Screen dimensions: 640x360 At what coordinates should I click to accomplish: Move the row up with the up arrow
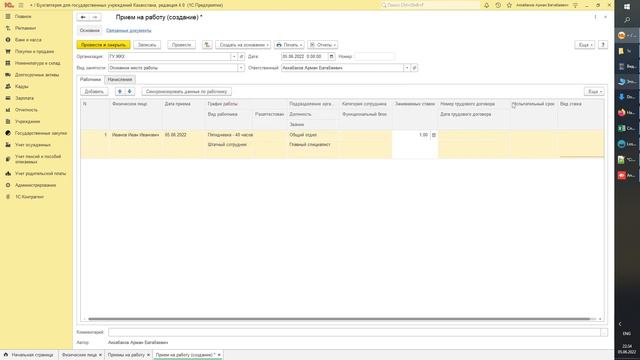120,92
